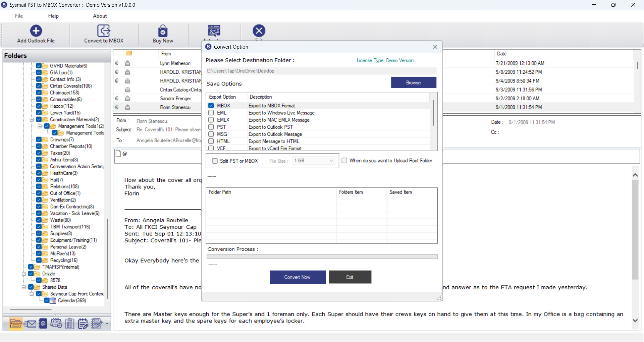
Task: Select the Cintas Coveralls(106) folder
Action: (71, 86)
